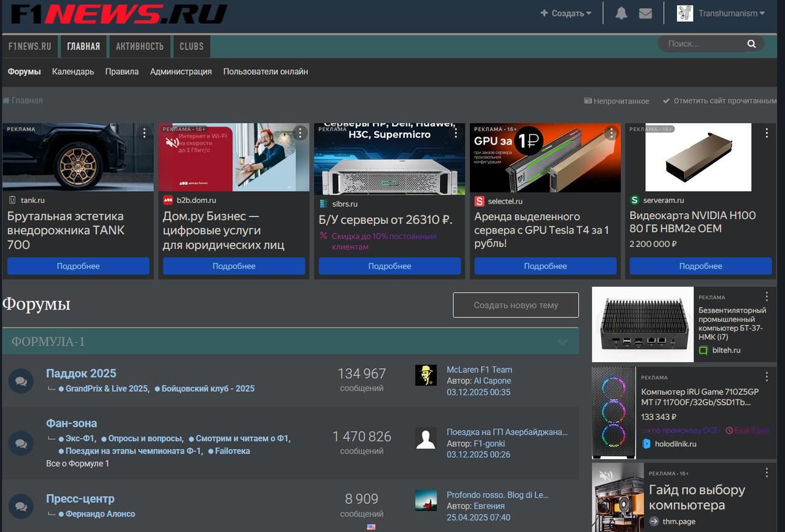This screenshot has width=785, height=532.
Task: Collapse the ФОРМУЛА-1 category chevron
Action: (562, 342)
